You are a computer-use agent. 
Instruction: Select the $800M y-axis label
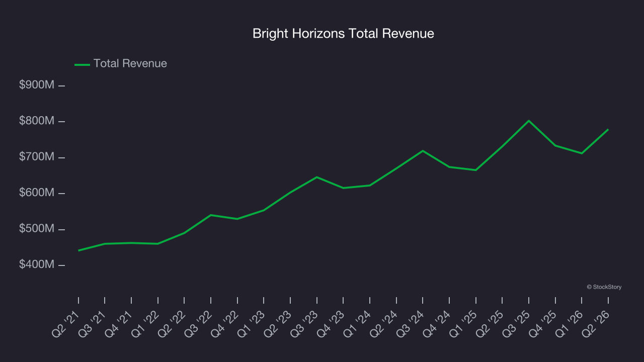pyautogui.click(x=37, y=121)
